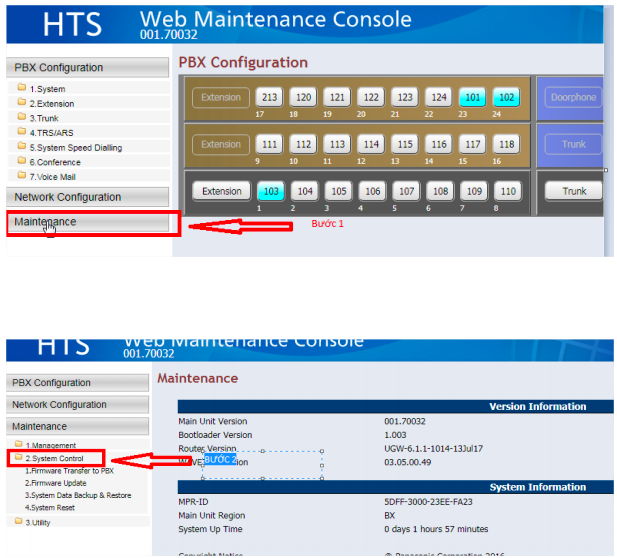Open the 5.System Speed Dialling folder icon
The height and width of the screenshot is (558, 617).
22,146
